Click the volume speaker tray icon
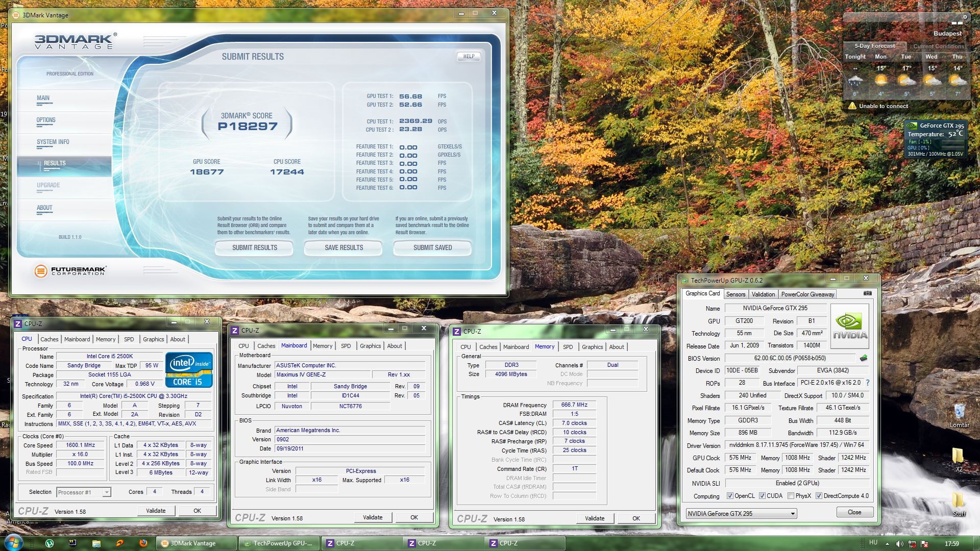 899,544
